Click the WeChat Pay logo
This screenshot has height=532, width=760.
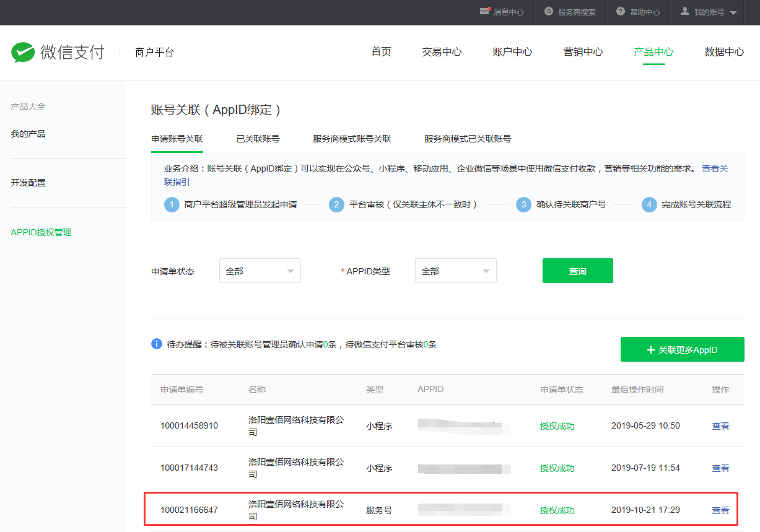(58, 53)
